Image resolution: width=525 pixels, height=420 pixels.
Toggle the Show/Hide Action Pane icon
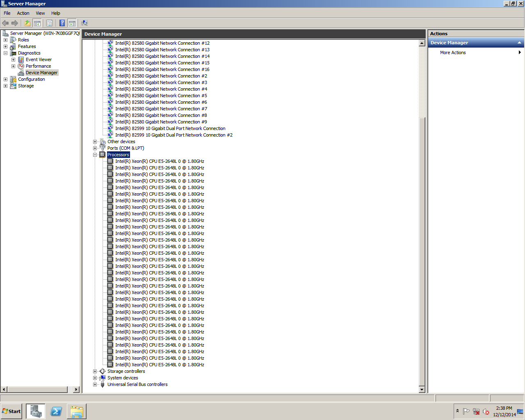pyautogui.click(x=72, y=23)
